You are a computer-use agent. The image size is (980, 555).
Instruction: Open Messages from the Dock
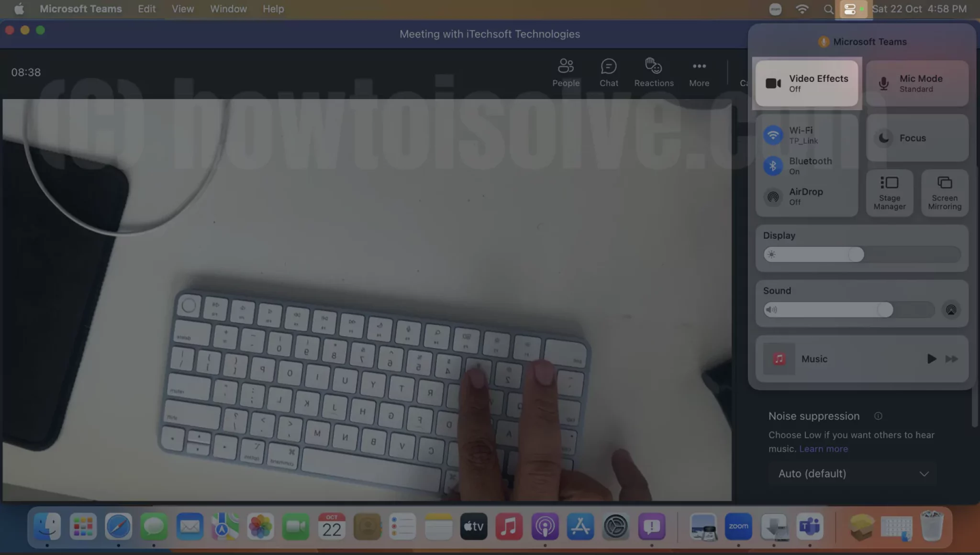154,527
